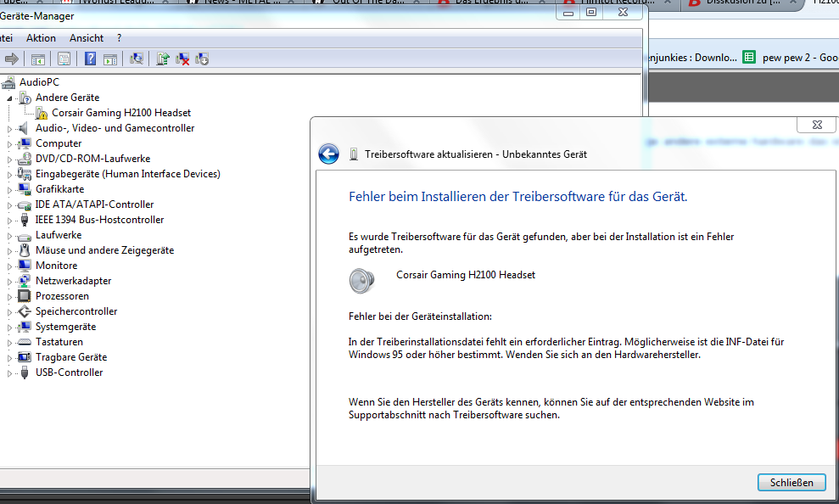Viewport: 839px width, 504px height.
Task: Click the dialog title Treibersoftware aktualisieren - Unbekanntes Gerät
Action: pyautogui.click(x=476, y=154)
